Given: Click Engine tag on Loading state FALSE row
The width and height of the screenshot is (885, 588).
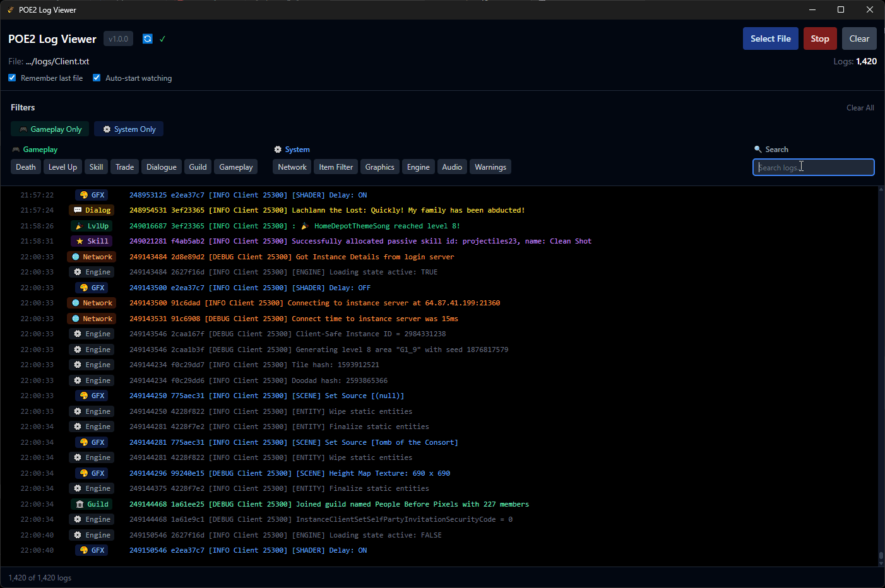Looking at the screenshot, I should [92, 535].
